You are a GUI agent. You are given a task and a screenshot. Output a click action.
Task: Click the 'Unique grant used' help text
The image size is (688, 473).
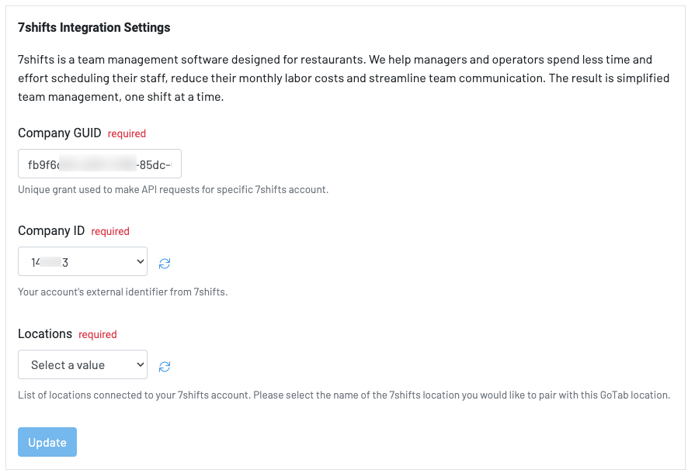click(x=173, y=190)
